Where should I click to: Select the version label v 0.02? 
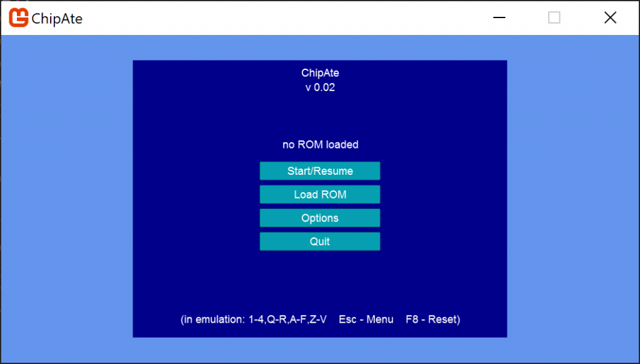point(320,87)
